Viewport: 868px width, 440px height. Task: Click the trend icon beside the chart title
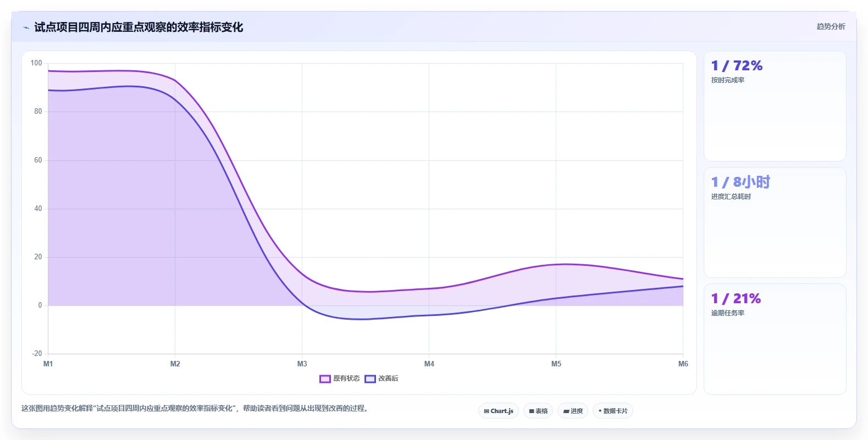click(x=26, y=27)
